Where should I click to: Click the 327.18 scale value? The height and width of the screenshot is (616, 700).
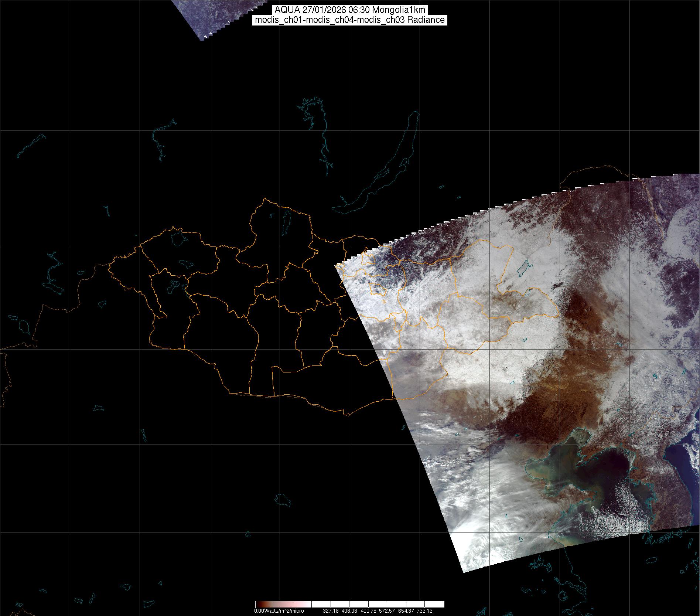pos(331,611)
